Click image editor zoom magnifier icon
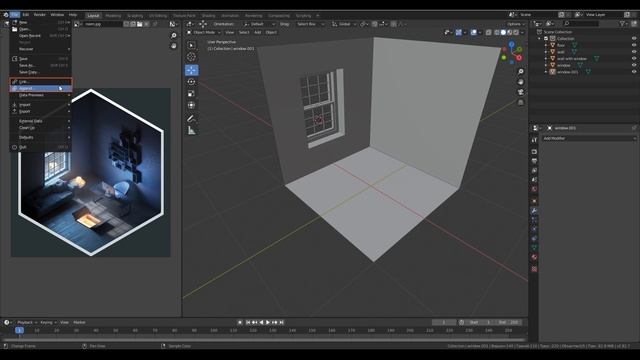Viewport: 640px width, 360px height. [x=173, y=36]
